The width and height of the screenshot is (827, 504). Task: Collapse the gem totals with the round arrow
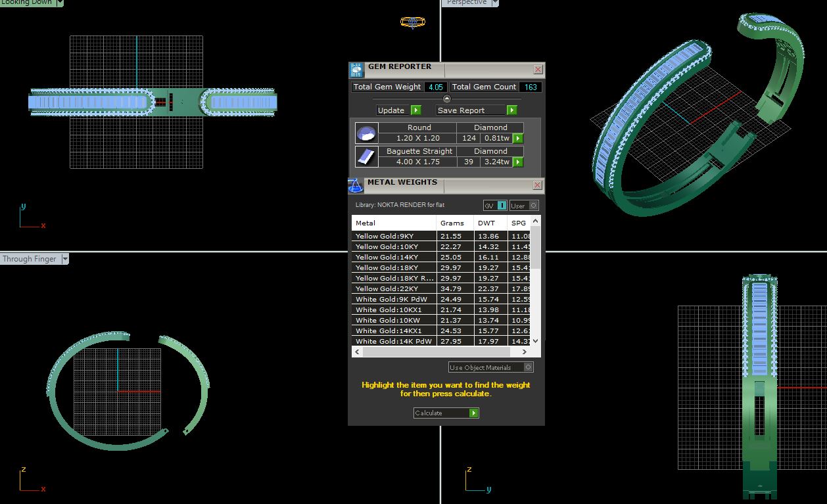pos(447,99)
